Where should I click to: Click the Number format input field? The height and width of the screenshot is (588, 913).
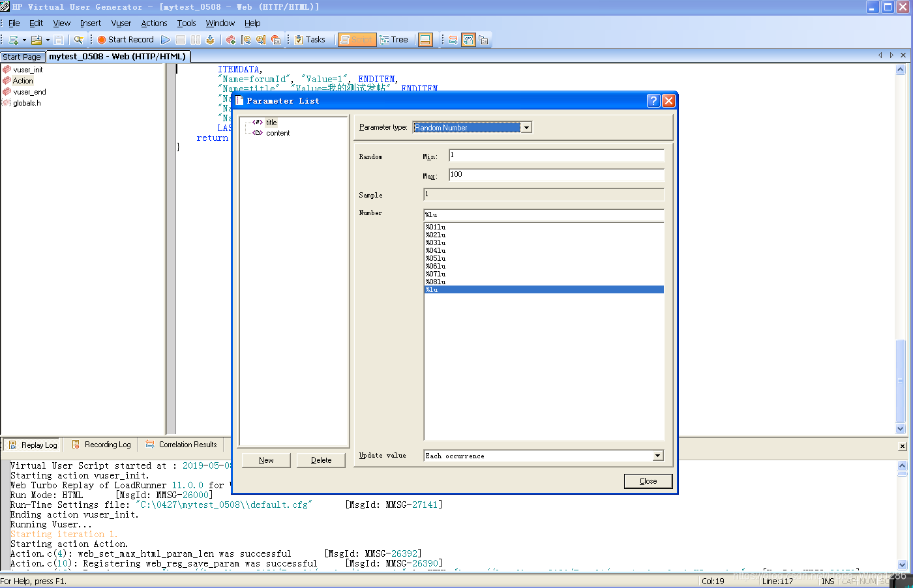pyautogui.click(x=544, y=214)
